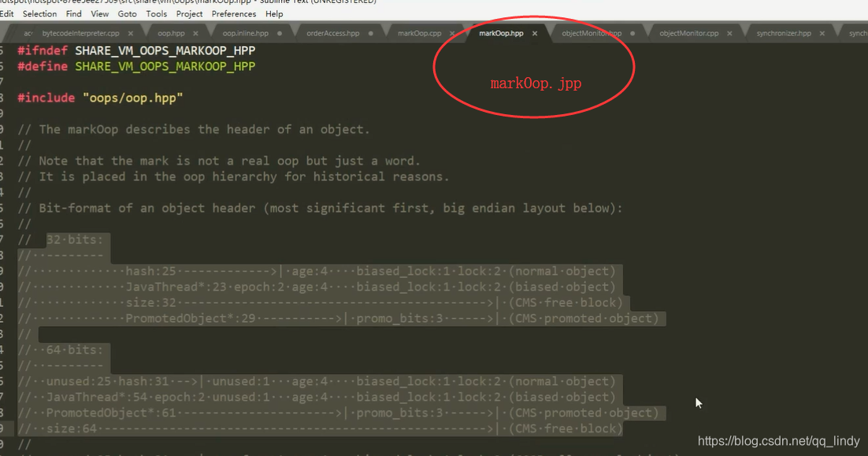The image size is (868, 456).
Task: Click the comment 'It is placed in the oop hierarchy'
Action: click(x=233, y=176)
